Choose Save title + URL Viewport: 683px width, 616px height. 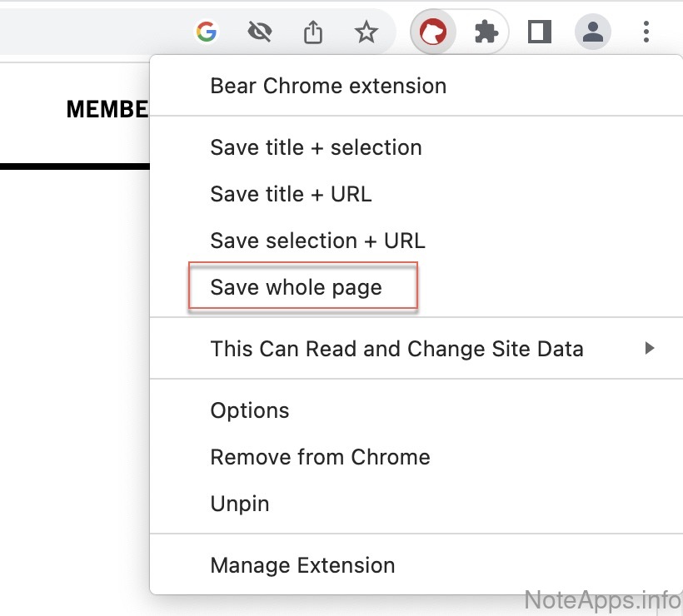[292, 194]
